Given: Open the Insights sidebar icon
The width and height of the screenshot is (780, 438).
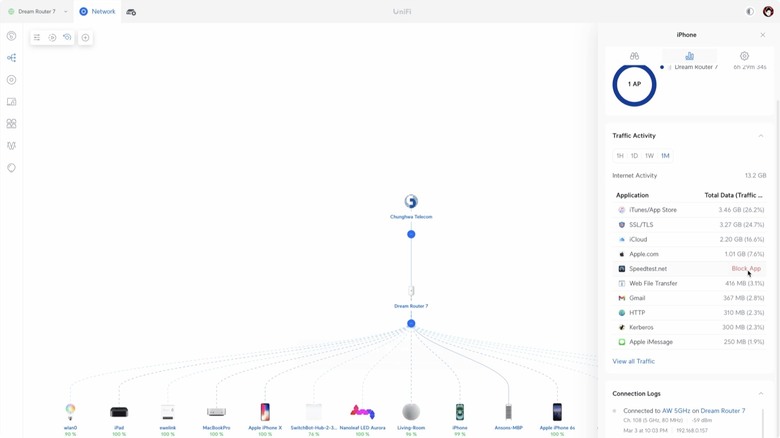Looking at the screenshot, I should 11,145.
